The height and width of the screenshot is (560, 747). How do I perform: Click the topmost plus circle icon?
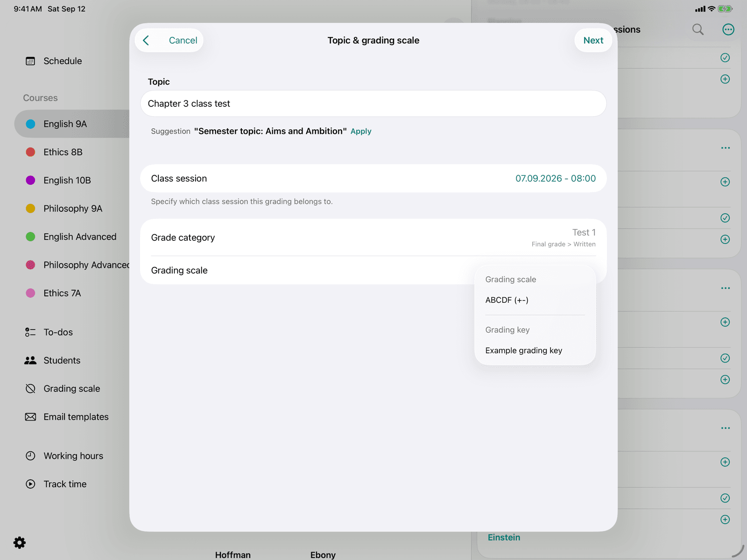coord(725,79)
